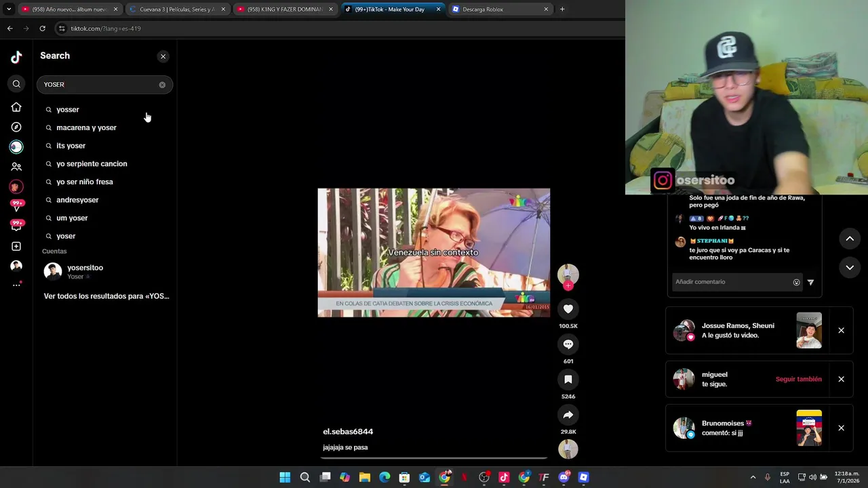The height and width of the screenshot is (488, 868).
Task: Click the sidebar search magnifier icon
Action: click(16, 84)
